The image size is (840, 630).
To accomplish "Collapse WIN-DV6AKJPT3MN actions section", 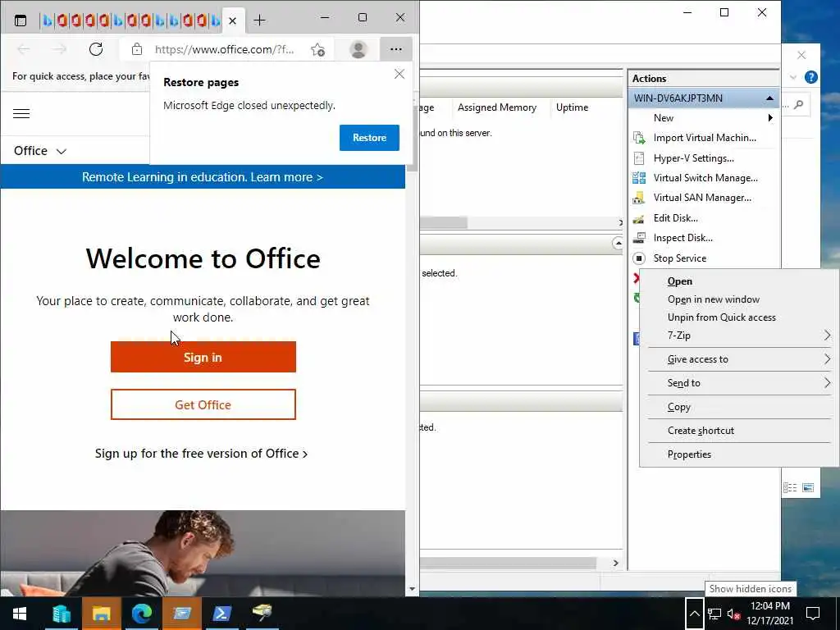I will (769, 98).
